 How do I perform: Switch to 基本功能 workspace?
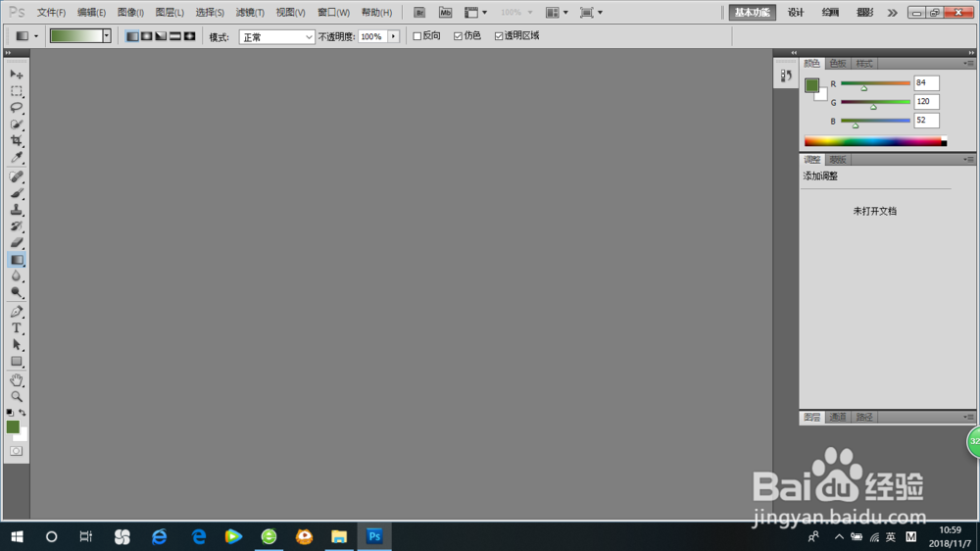point(752,13)
